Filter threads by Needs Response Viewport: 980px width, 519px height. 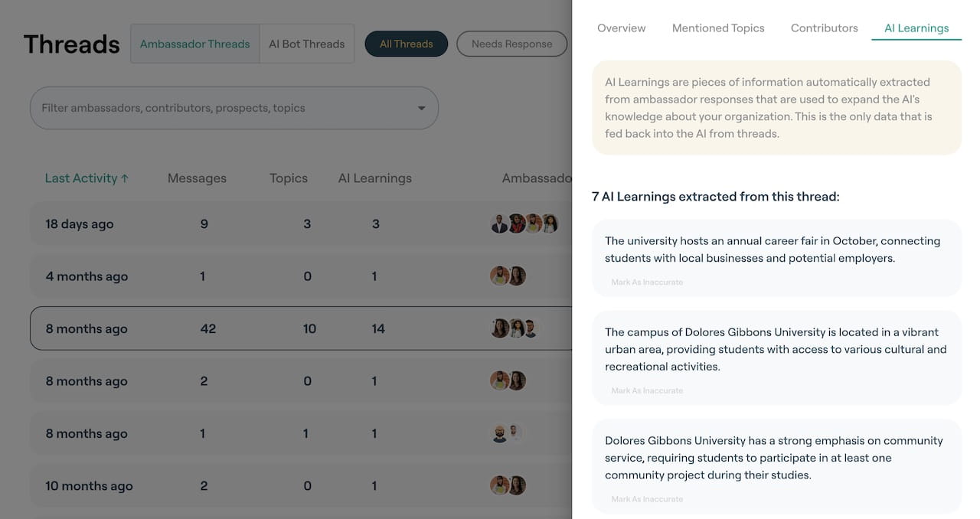coord(511,44)
